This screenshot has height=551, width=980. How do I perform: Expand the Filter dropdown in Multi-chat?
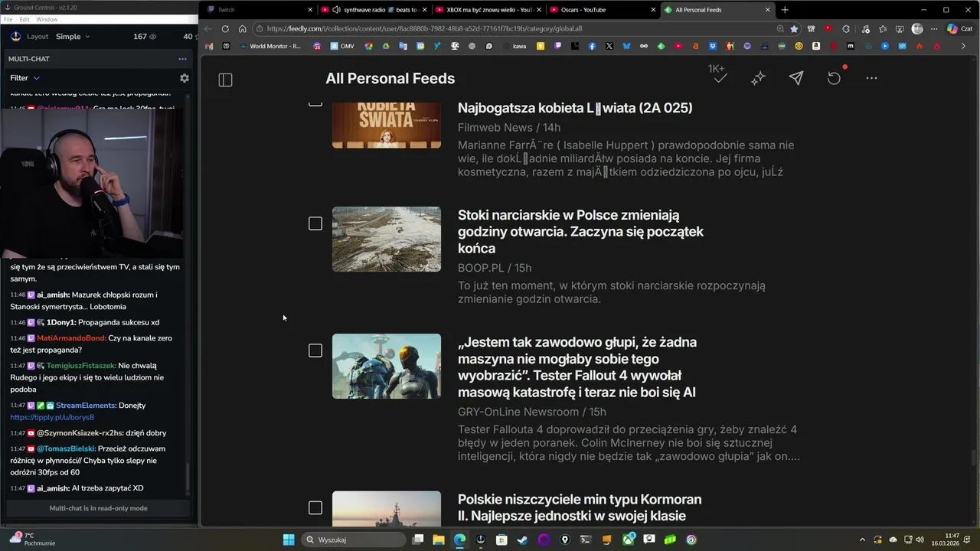25,78
